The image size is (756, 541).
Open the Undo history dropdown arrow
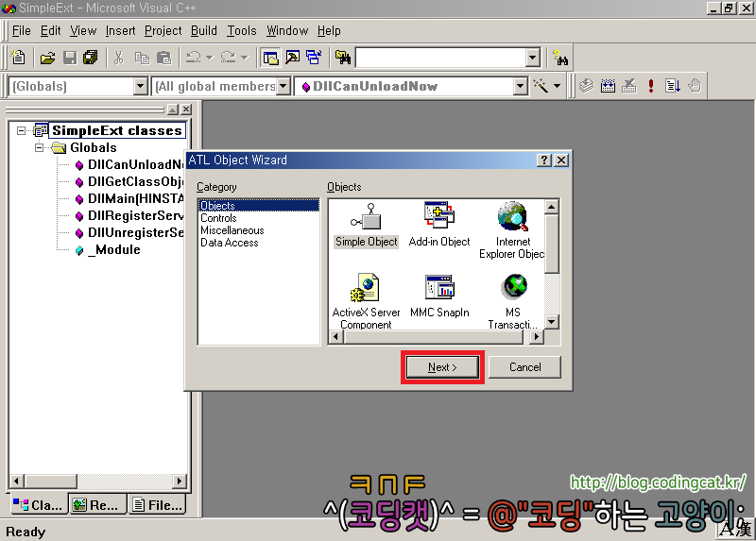pos(209,58)
